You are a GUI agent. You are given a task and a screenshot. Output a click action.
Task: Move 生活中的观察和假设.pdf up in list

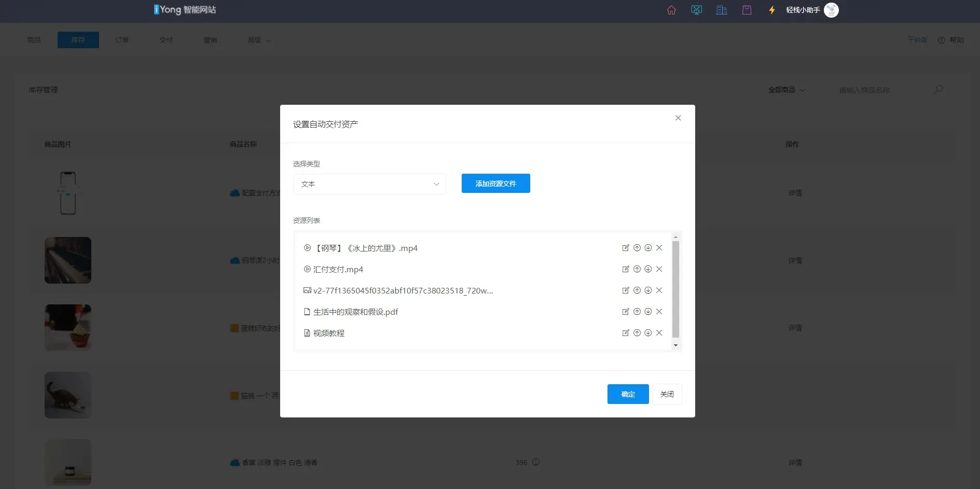coord(637,312)
